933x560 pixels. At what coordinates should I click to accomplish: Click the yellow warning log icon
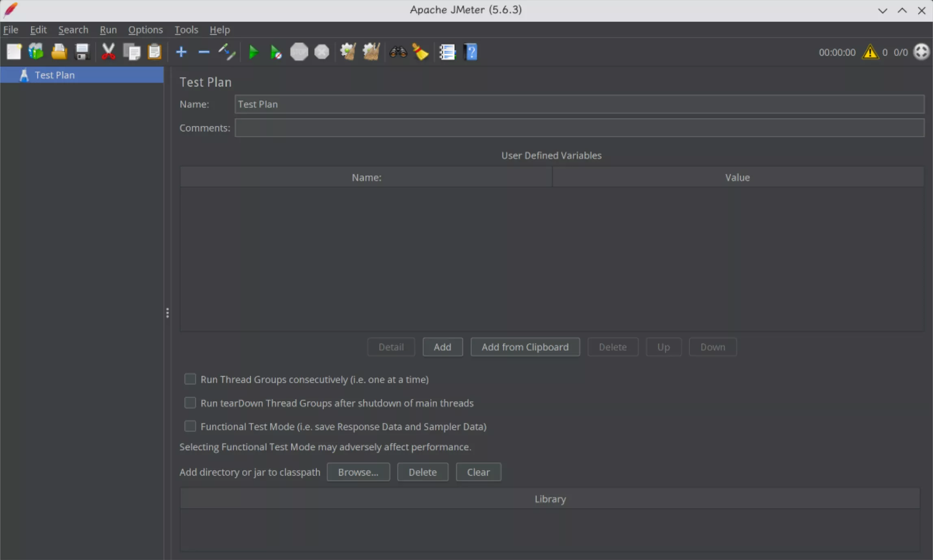[870, 52]
